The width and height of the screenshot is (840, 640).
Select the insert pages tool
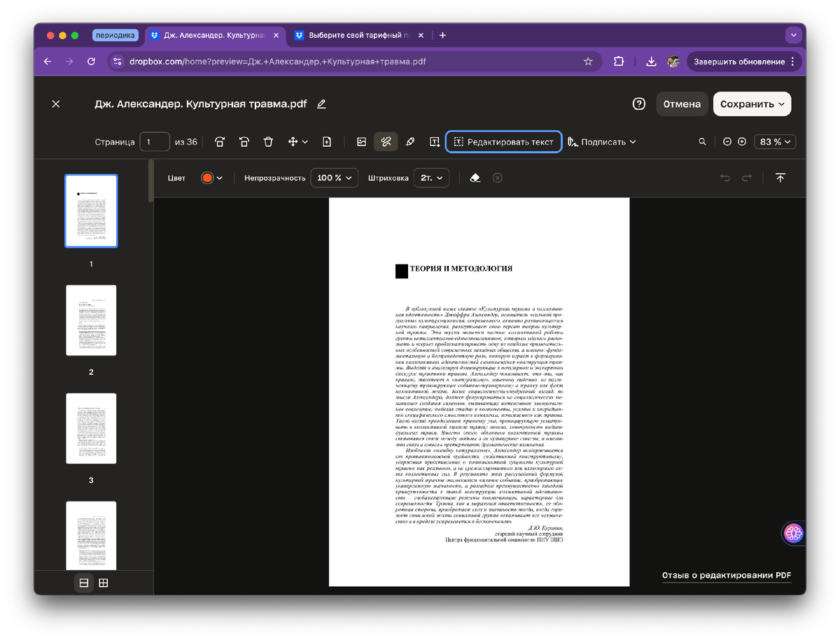326,141
